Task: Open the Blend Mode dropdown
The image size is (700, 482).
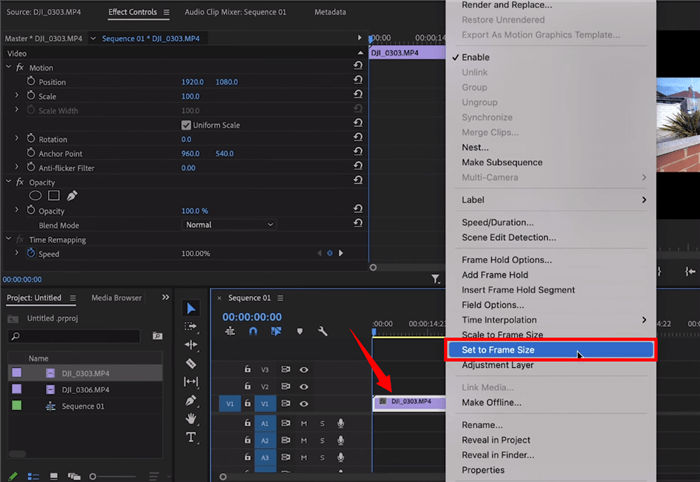Action: pos(229,225)
